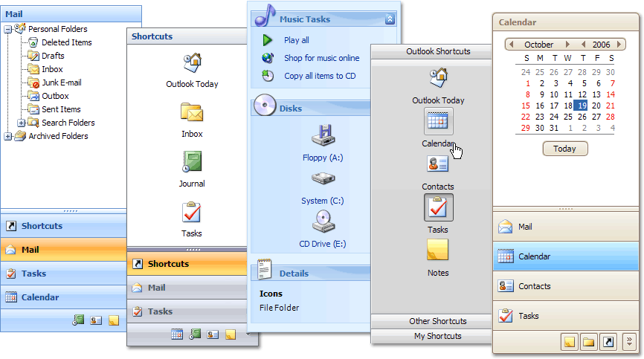Select the Deleted Items folder
This screenshot has height=359, width=644.
(66, 42)
